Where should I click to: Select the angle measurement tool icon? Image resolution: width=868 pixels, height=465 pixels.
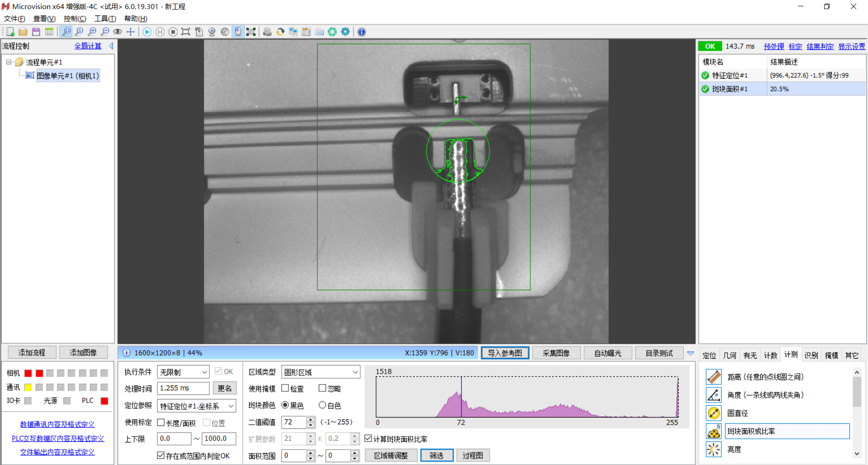pos(713,395)
